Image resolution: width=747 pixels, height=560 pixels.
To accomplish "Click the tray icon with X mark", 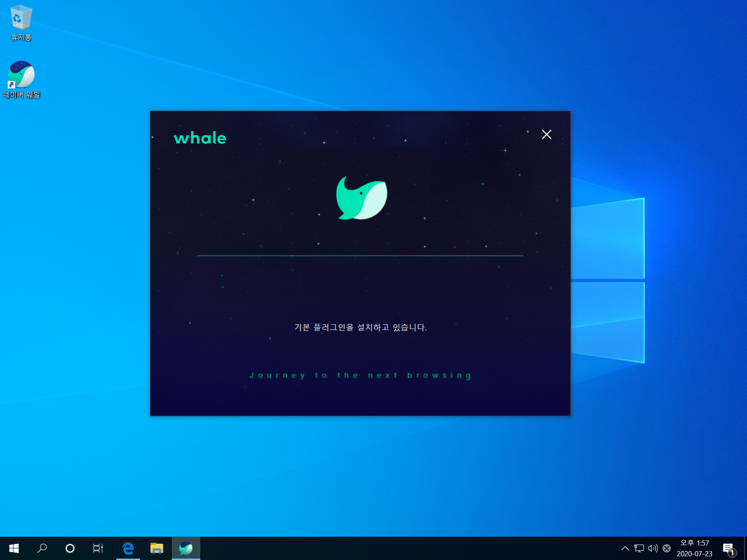I will [667, 548].
